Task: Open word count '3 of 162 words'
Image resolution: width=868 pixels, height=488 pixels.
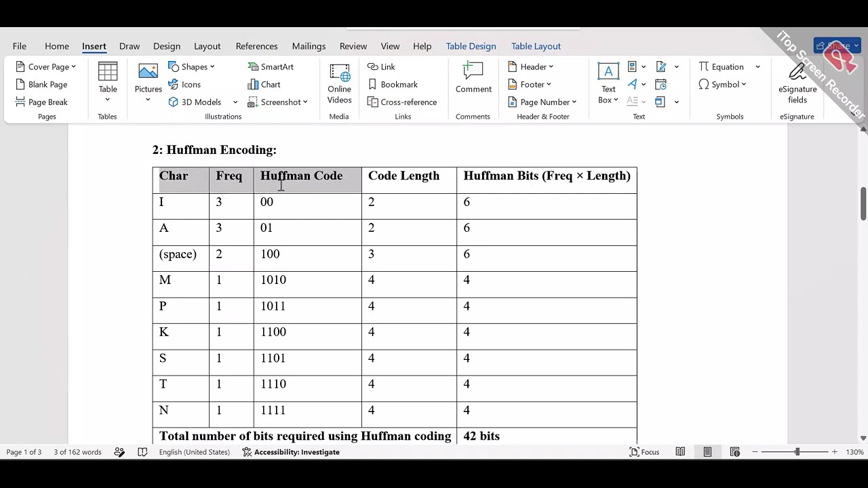Action: tap(77, 452)
